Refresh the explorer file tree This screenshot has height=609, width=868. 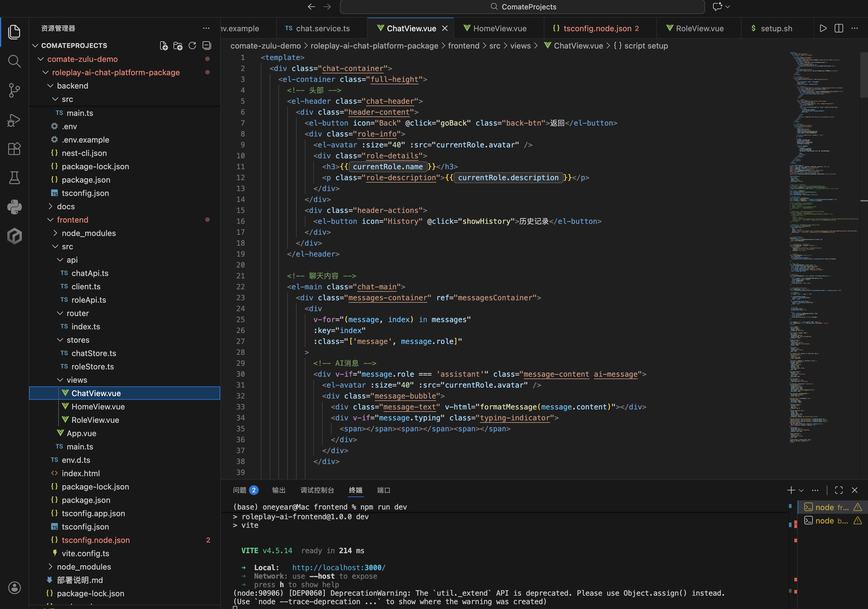click(x=192, y=46)
